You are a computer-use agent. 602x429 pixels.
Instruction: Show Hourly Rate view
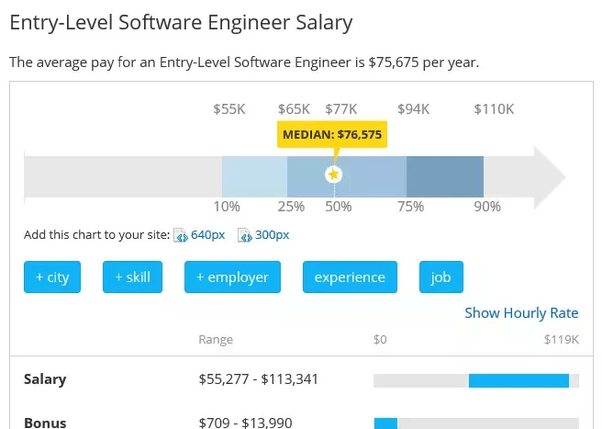pos(521,313)
